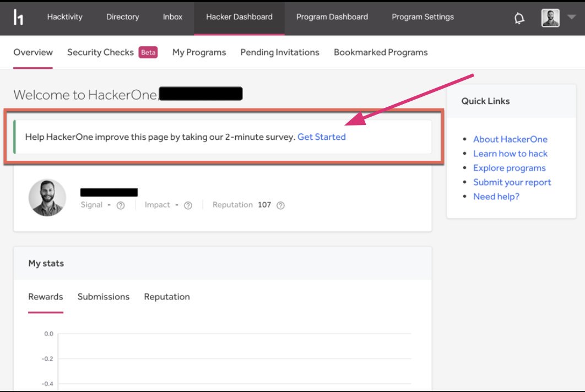Viewport: 585px width, 392px height.
Task: Go to Hacktivity in the top navigation
Action: click(x=64, y=17)
